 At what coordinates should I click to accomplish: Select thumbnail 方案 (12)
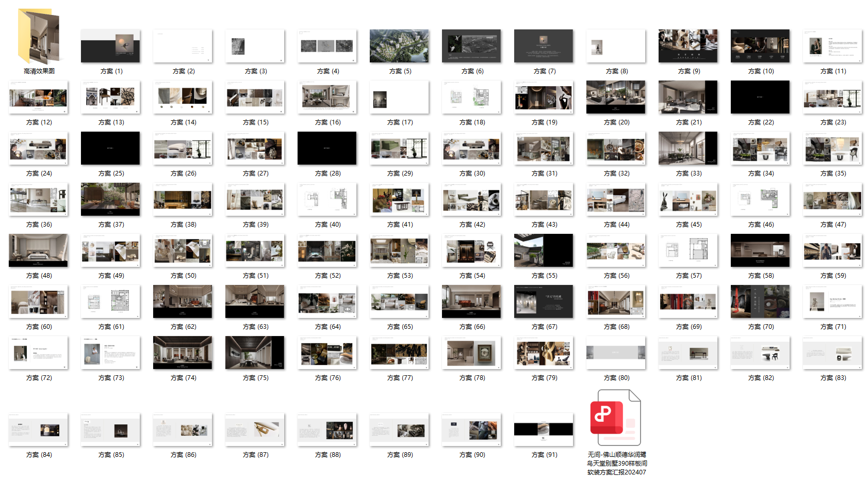(38, 97)
